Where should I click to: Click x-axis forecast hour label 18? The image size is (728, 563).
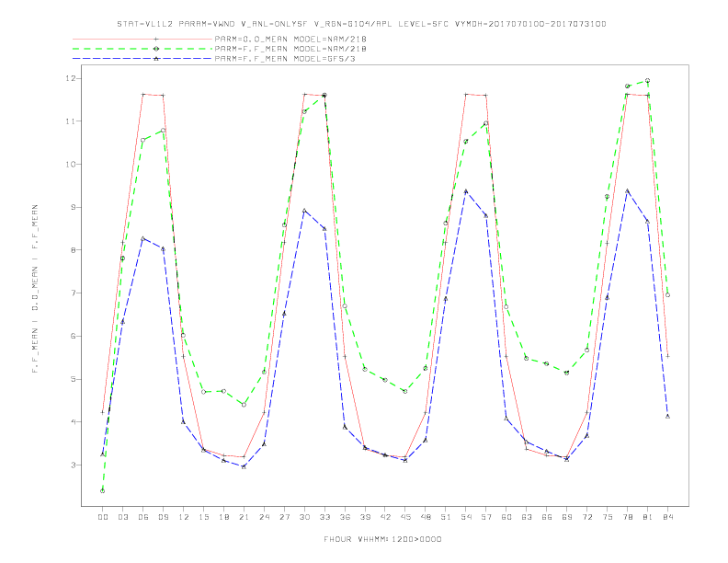click(223, 517)
